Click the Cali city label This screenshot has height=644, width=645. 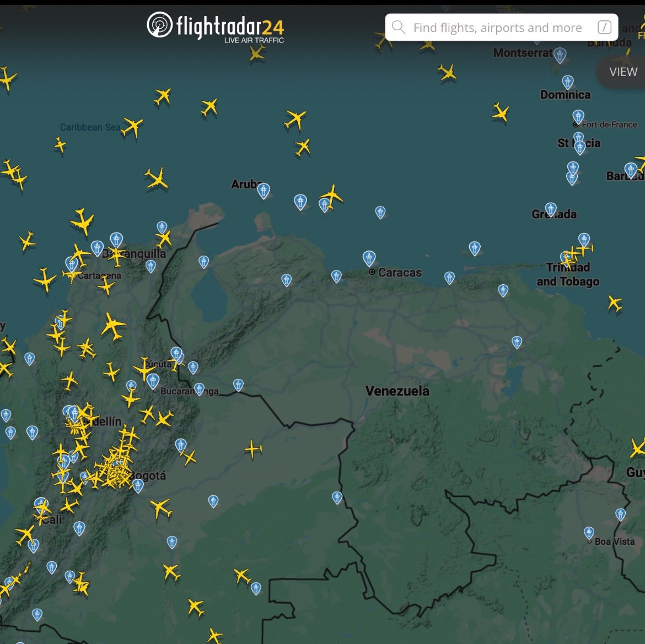[52, 519]
